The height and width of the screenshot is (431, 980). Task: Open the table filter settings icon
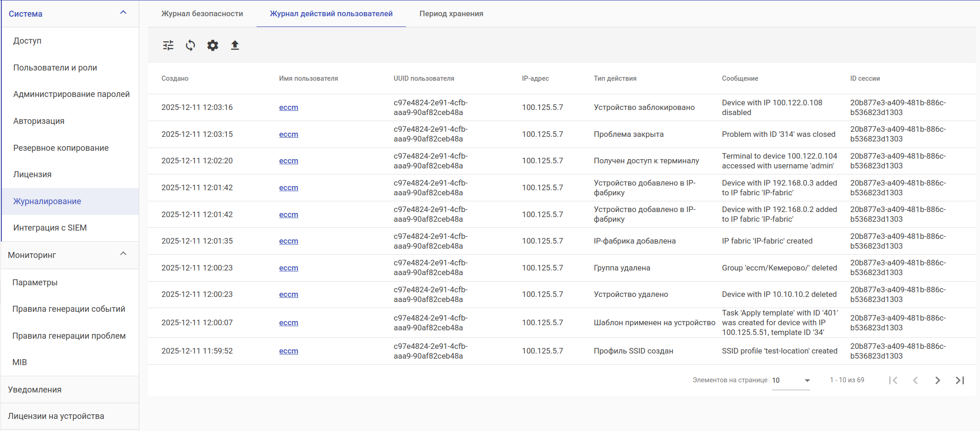click(x=168, y=45)
